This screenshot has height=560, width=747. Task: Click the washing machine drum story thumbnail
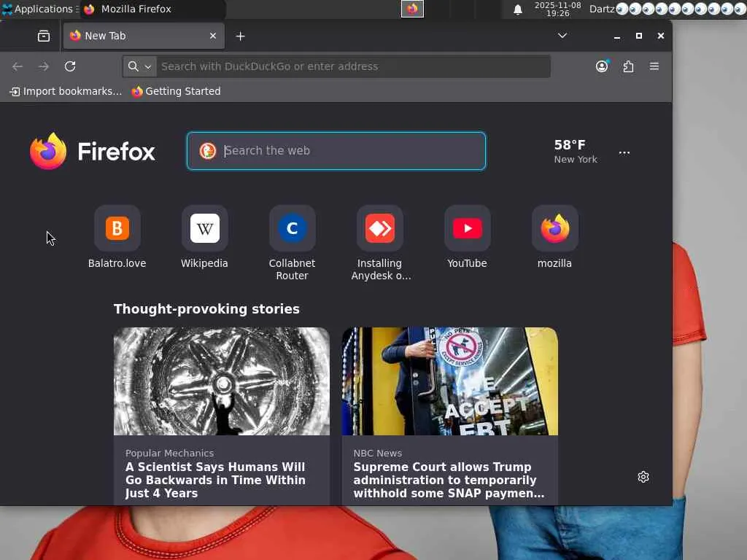[222, 381]
